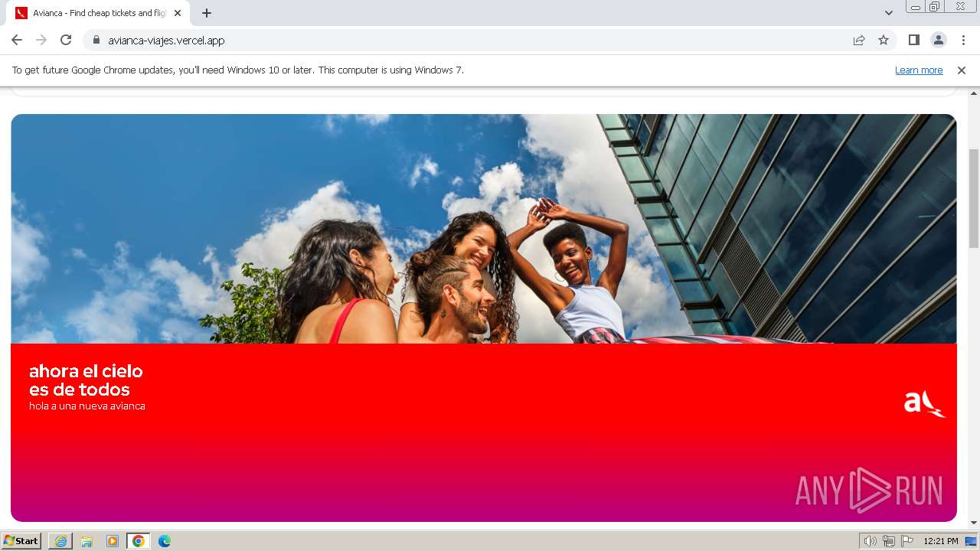Image resolution: width=980 pixels, height=551 pixels.
Task: Minimize the Chrome window
Action: click(x=916, y=7)
